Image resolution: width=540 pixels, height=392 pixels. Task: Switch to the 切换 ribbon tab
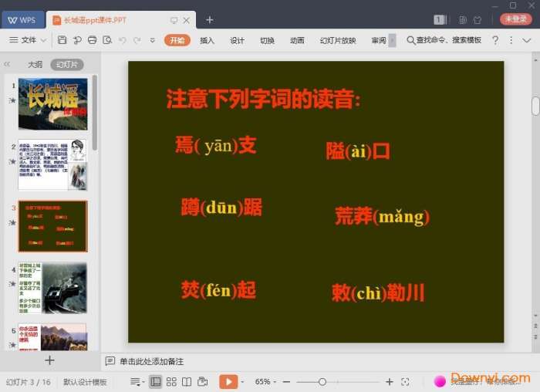point(267,40)
